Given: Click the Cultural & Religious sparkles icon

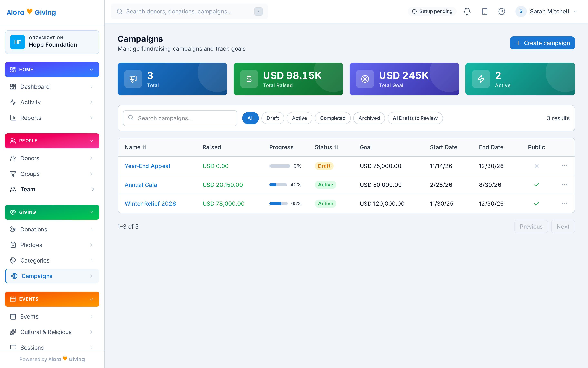Looking at the screenshot, I should point(13,332).
